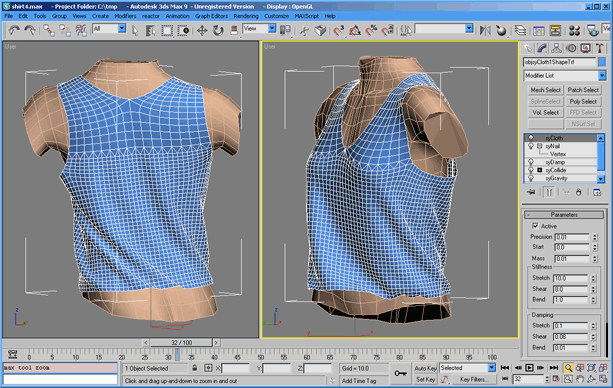Open the File menu

pos(9,16)
